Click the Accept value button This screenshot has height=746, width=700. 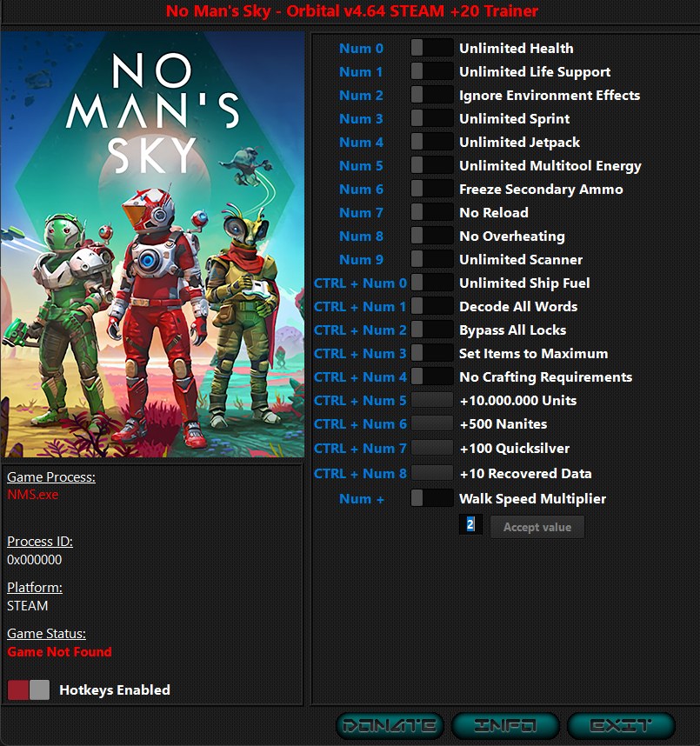(537, 526)
